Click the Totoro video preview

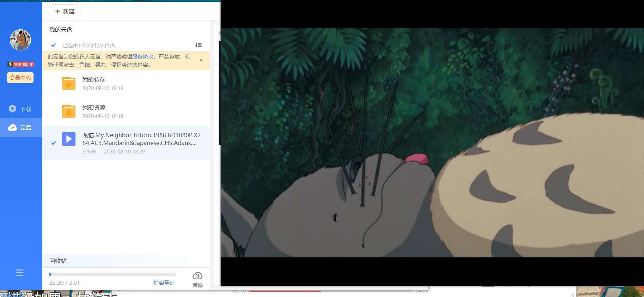click(x=432, y=143)
